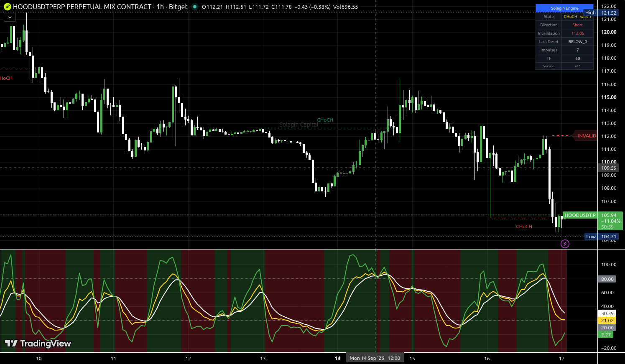625x364 pixels.
Task: Open the TradingView logo link
Action: pyautogui.click(x=38, y=344)
